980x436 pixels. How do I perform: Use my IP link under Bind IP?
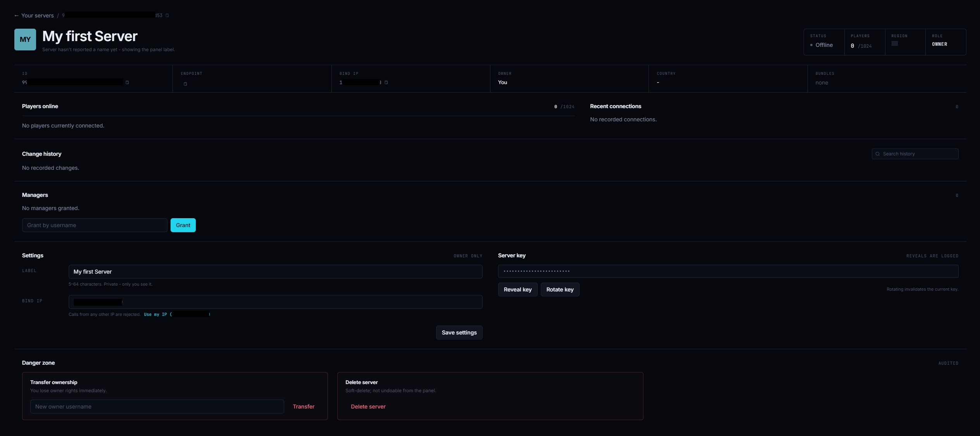[x=177, y=314]
